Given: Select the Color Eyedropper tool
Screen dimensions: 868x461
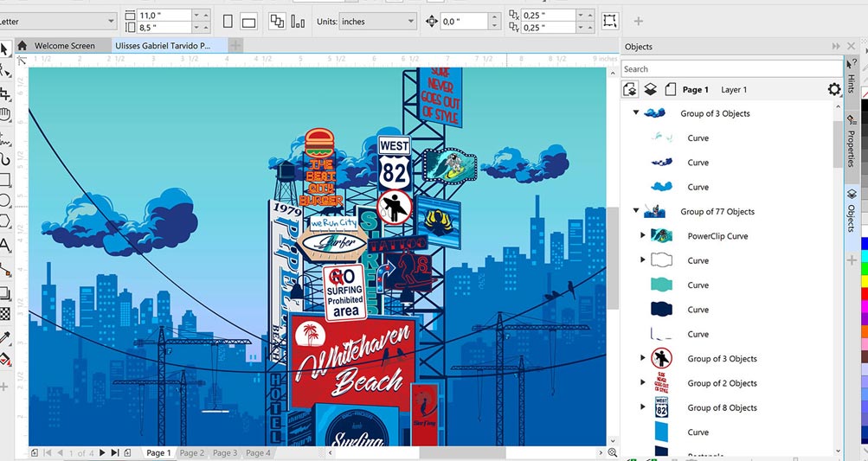Looking at the screenshot, I should [5, 336].
